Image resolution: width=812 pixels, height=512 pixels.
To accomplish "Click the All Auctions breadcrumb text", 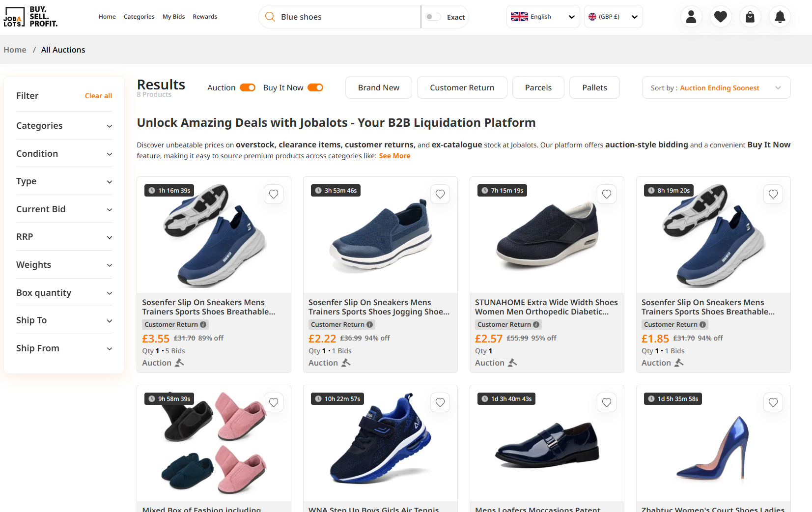I will [x=63, y=50].
